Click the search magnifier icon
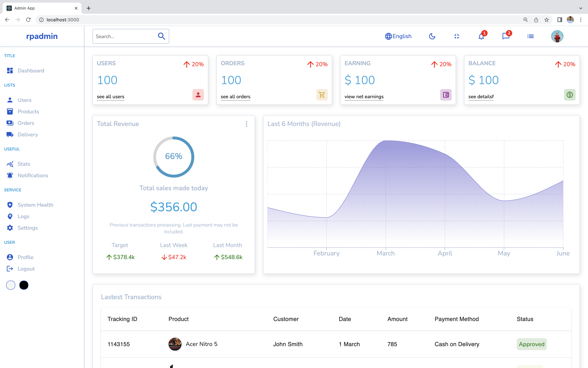588x368 pixels. (162, 36)
